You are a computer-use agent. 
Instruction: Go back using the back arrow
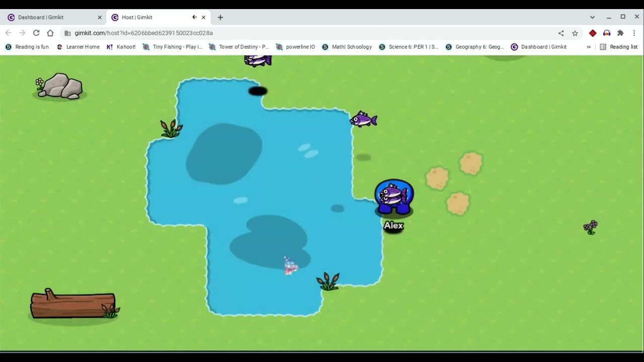[8, 33]
